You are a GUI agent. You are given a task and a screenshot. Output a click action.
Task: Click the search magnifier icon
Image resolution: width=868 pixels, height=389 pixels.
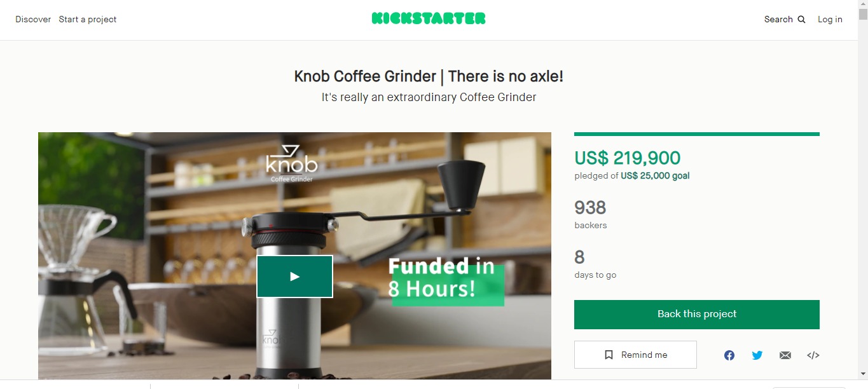coord(801,20)
